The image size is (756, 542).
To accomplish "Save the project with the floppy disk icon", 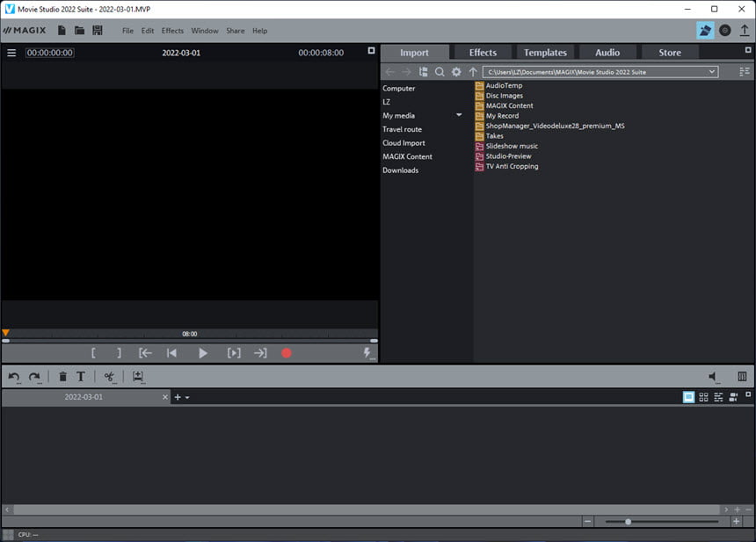I will pos(98,31).
